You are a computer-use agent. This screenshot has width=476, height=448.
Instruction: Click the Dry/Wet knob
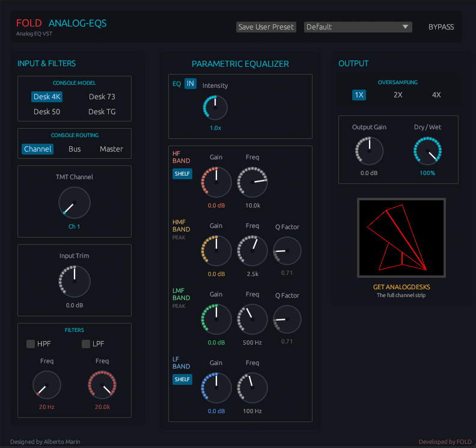pos(427,151)
